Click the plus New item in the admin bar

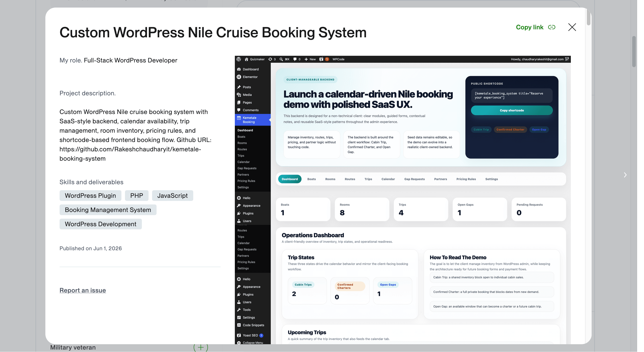[x=310, y=59]
